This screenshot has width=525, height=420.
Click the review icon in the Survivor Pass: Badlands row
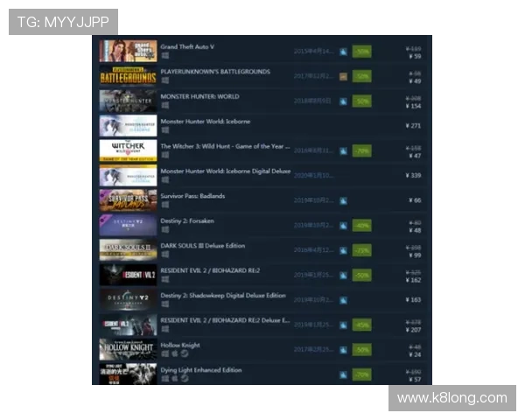click(344, 200)
